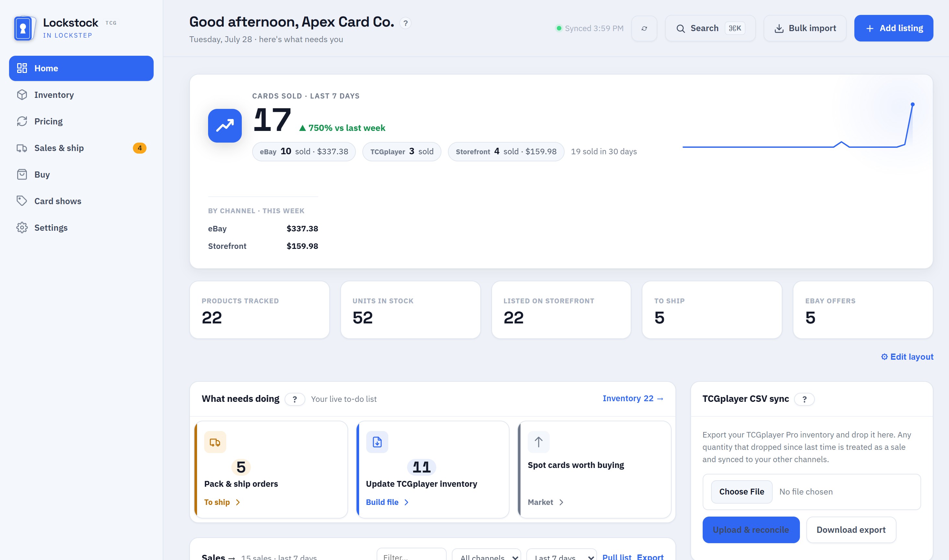Open help for What needs doing

tap(295, 399)
